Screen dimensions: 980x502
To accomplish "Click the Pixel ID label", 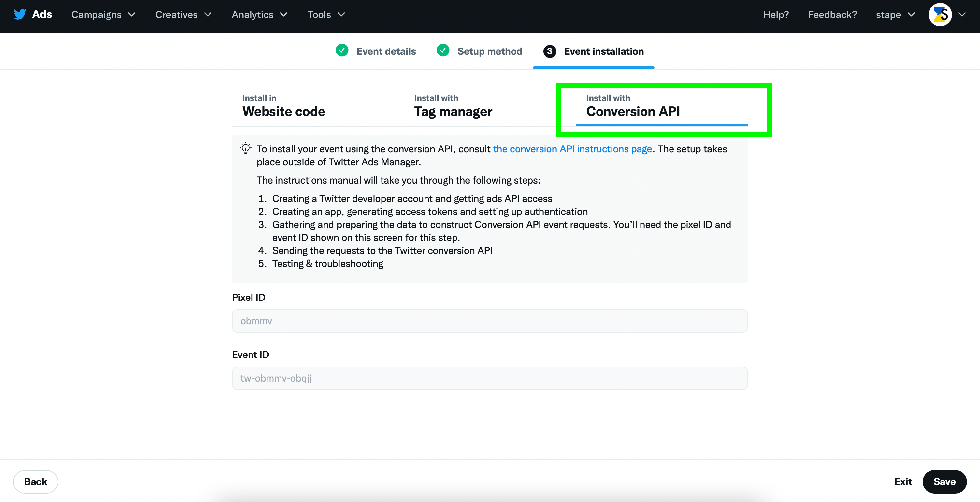I will click(x=249, y=297).
